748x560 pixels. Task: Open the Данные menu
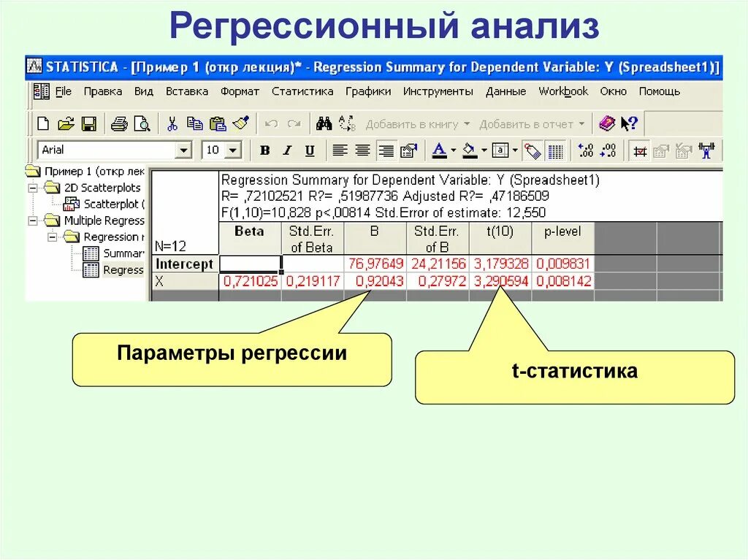click(x=505, y=91)
